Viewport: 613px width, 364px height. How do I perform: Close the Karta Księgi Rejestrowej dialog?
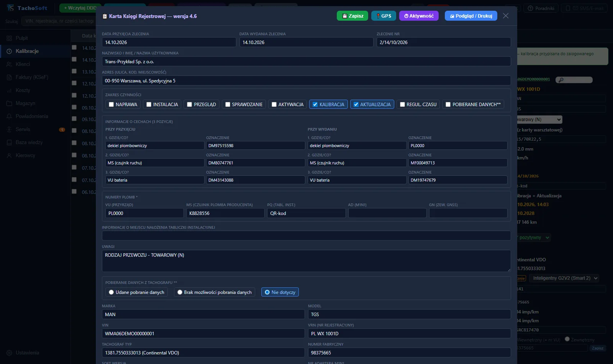click(506, 16)
